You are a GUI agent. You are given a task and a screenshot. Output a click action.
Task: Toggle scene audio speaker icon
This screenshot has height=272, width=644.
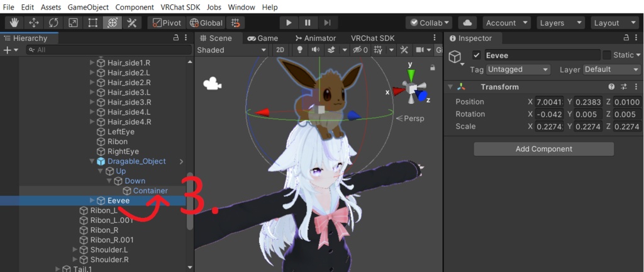pos(315,50)
